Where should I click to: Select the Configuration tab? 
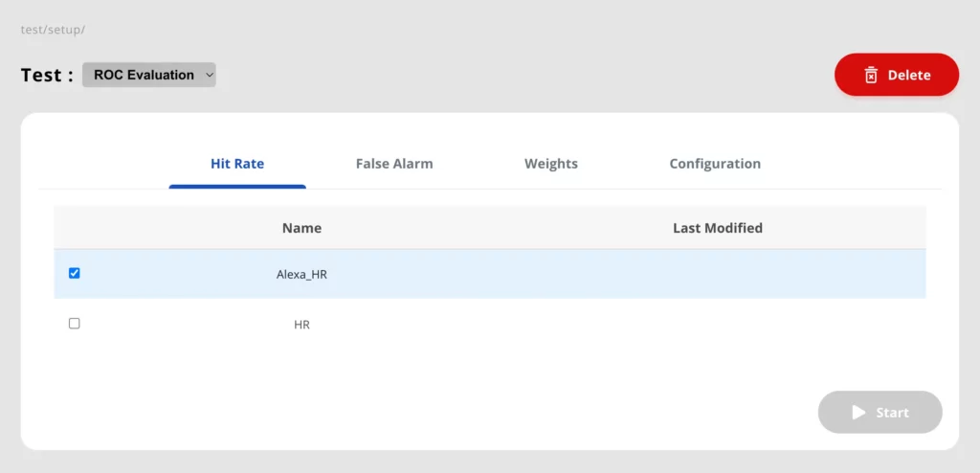tap(715, 164)
